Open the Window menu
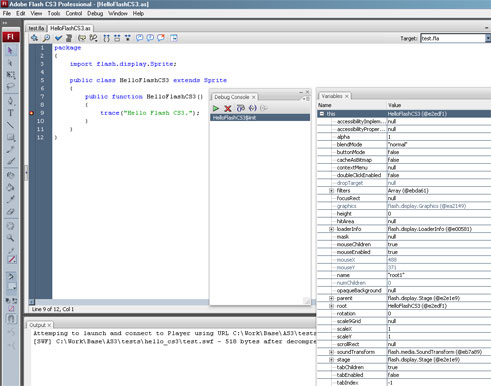The image size is (491, 386). pos(118,14)
